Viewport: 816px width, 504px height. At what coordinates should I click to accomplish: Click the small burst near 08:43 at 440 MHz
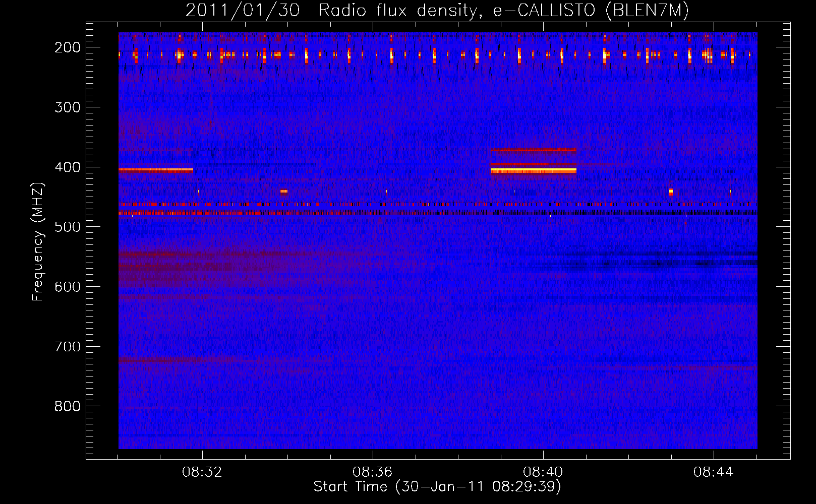671,192
